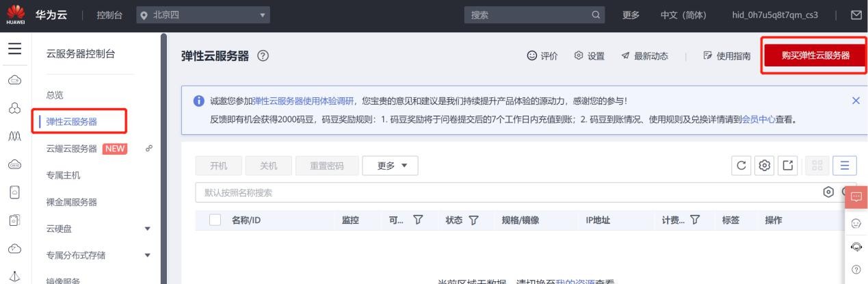Open 使用指南 in header
This screenshot has width=868, height=284.
pyautogui.click(x=727, y=56)
